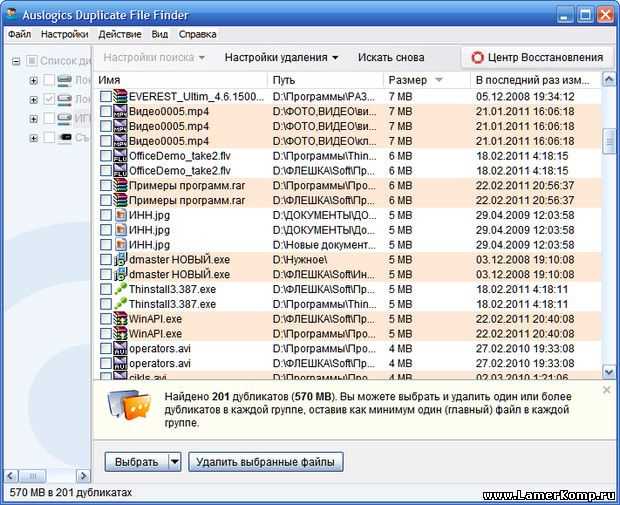Click the removable drive icon in the tree
This screenshot has height=505, width=620.
pos(64,137)
